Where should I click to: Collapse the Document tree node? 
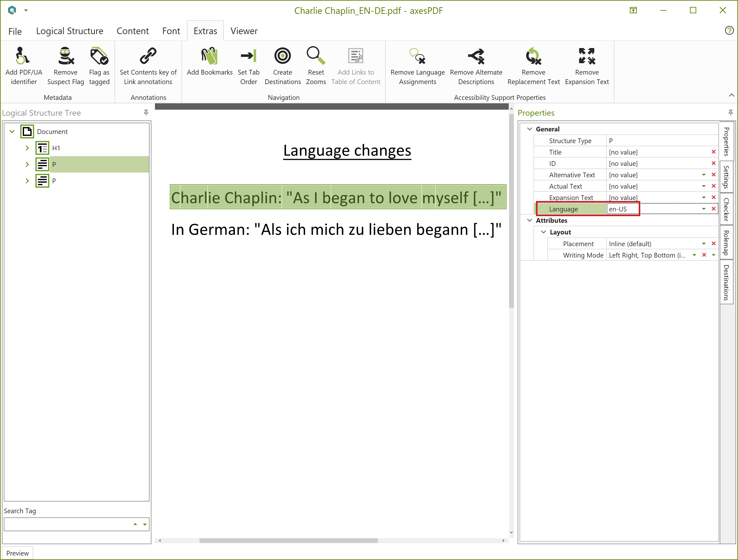[12, 131]
